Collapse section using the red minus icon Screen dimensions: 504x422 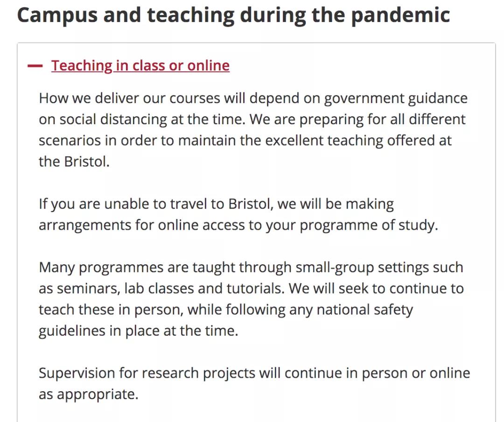(35, 66)
